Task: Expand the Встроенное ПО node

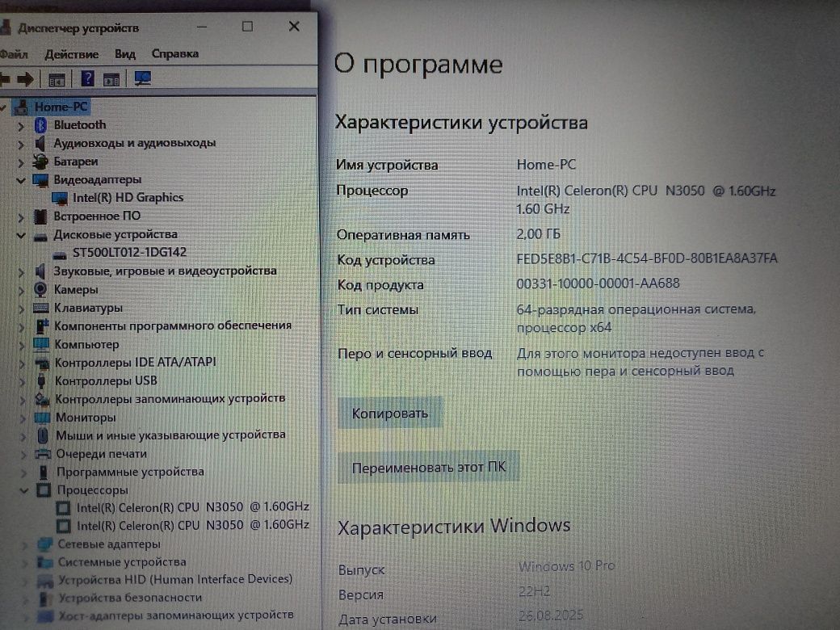Action: (20, 217)
